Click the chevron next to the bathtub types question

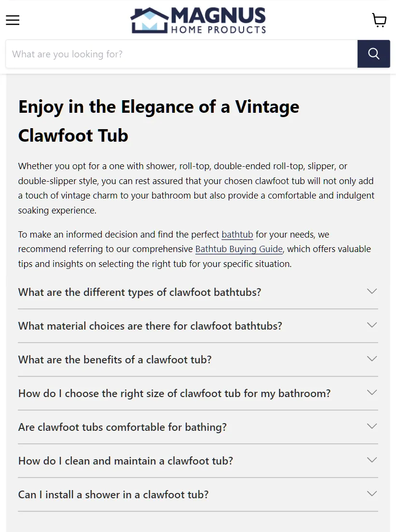[x=371, y=291]
